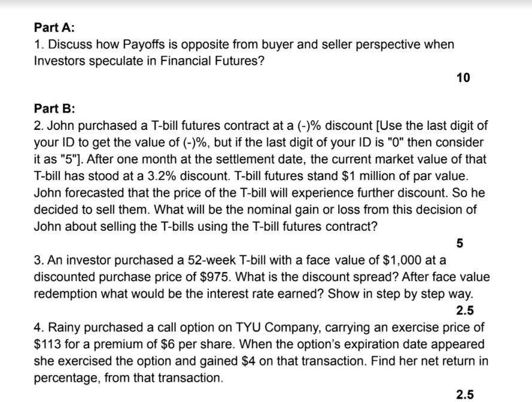This screenshot has height=402, width=532.
Task: Click the "Part B:" heading
Action: click(54, 108)
